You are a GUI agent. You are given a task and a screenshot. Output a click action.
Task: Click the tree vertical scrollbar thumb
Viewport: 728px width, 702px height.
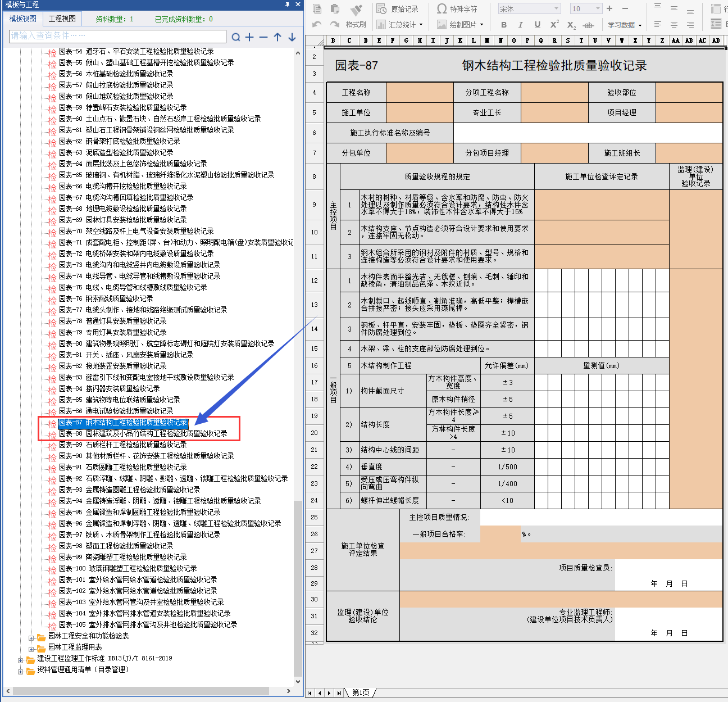click(298, 588)
